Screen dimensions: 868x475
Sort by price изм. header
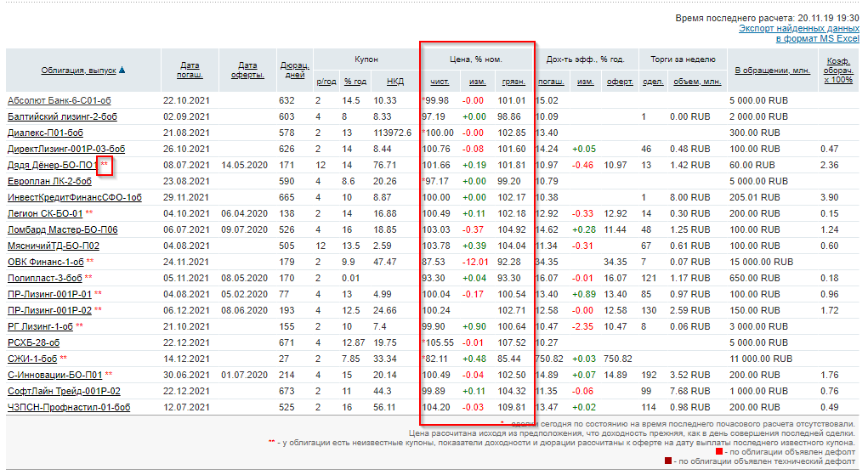477,82
